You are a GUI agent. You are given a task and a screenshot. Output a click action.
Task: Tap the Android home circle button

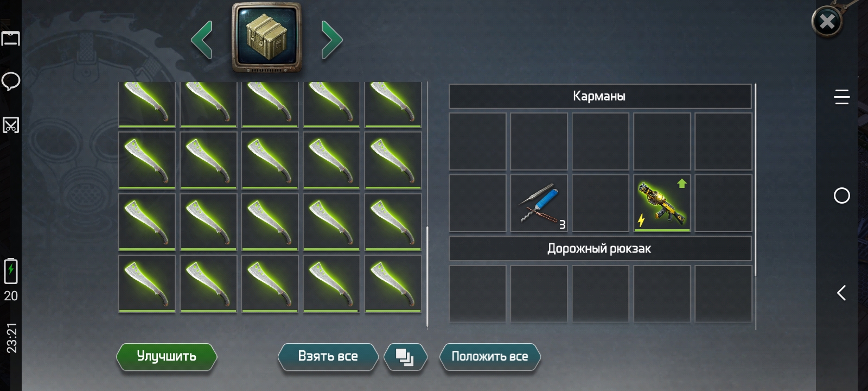tap(841, 195)
